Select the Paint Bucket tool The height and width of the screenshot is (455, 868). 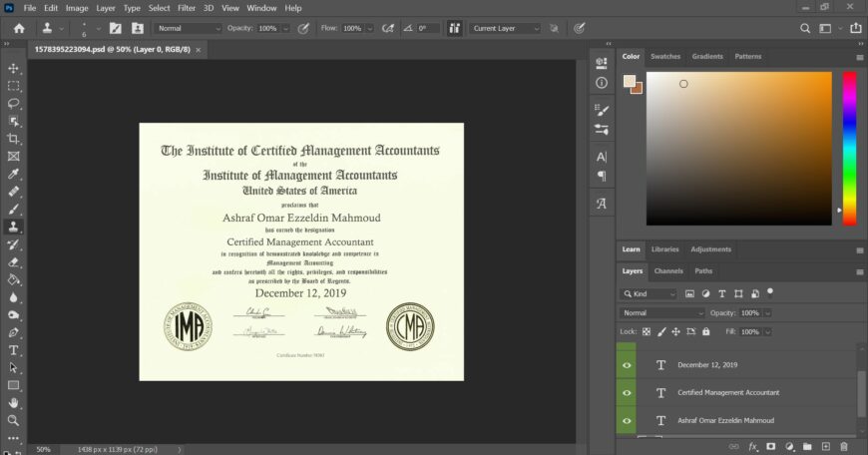tap(13, 280)
